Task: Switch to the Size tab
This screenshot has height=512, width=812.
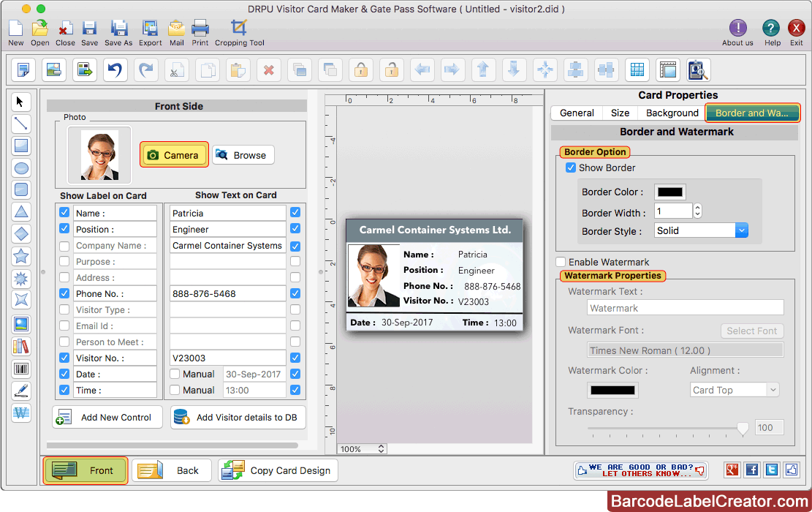Action: tap(620, 113)
